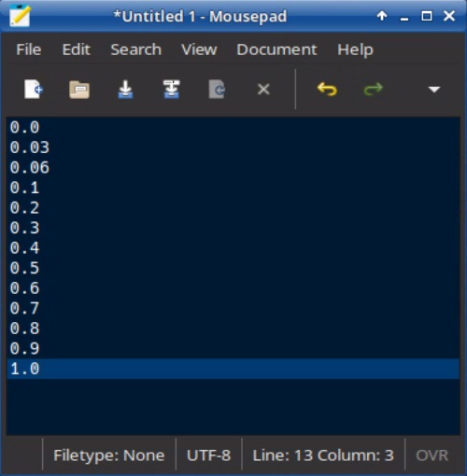Open the UTF-8 encoding selector
467x476 pixels.
pos(208,455)
